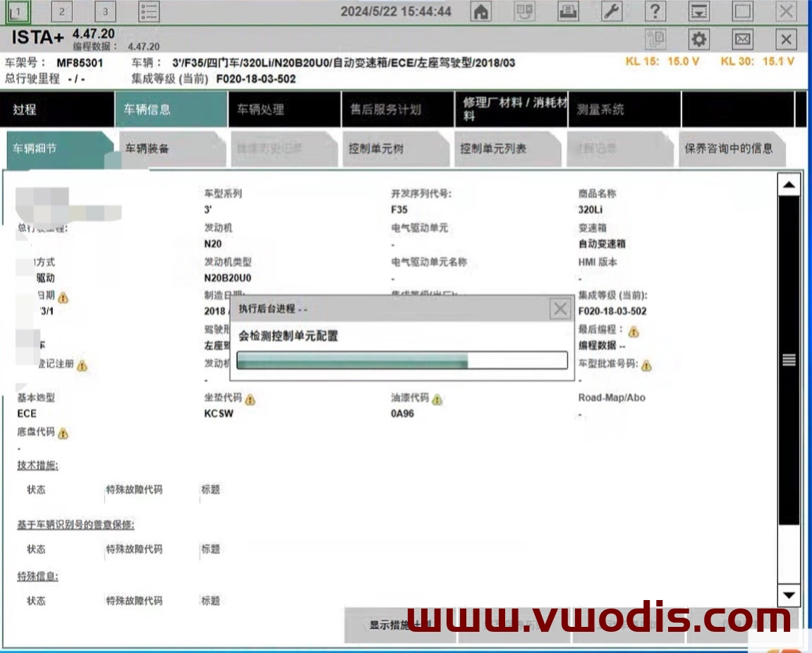Click warning icon next to 底盘代码
812x653 pixels.
point(63,433)
